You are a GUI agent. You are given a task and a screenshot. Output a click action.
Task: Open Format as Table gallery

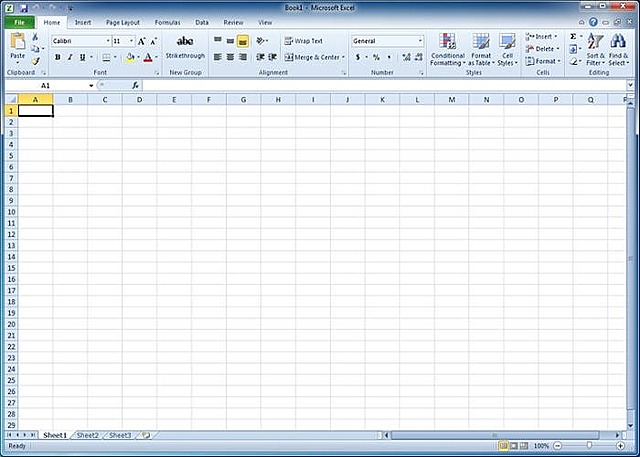click(x=481, y=50)
